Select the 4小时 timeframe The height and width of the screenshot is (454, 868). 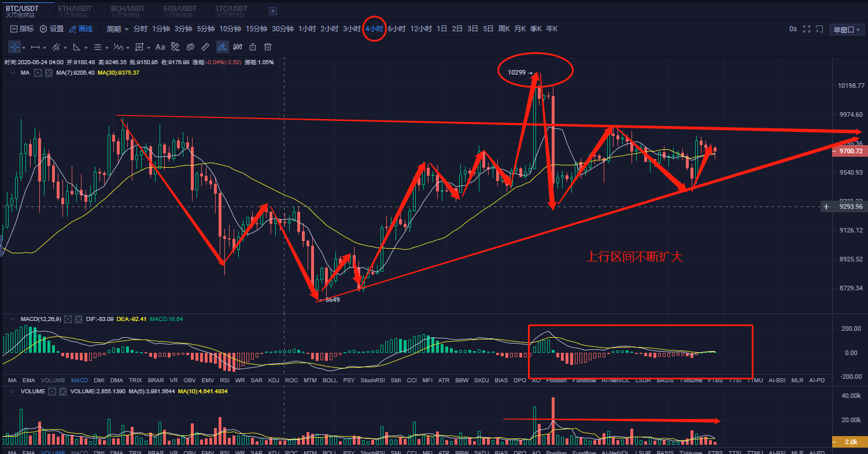point(374,29)
